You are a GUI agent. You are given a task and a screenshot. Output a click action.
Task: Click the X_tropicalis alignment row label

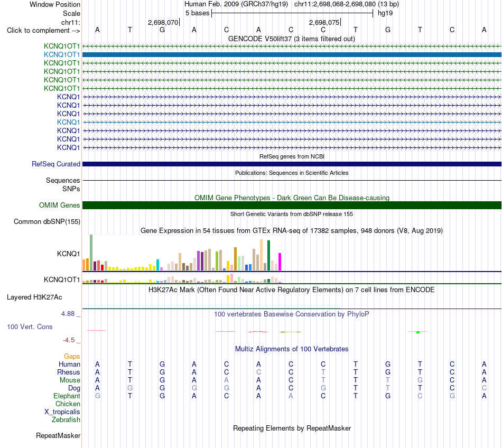[x=62, y=412]
